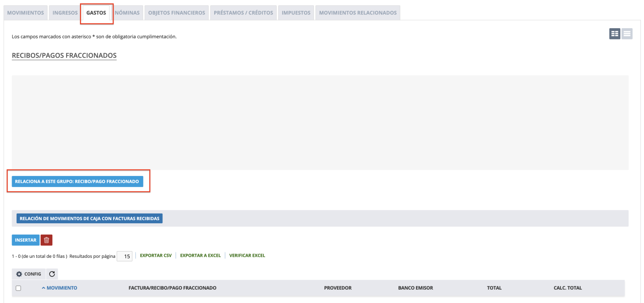Click the EXPORTAR CSV link
644x303 pixels.
point(156,256)
